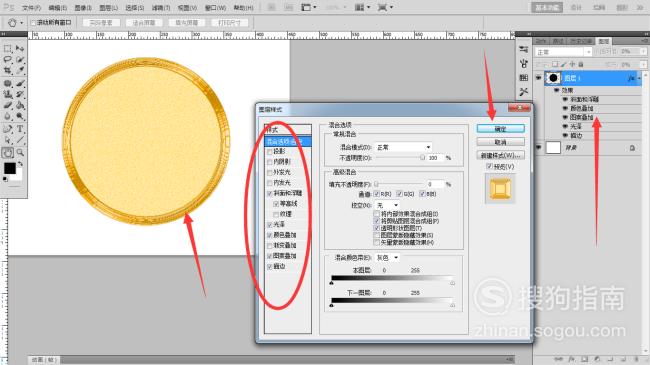
Task: Select the Rectangular Marquee tool
Action: pos(7,49)
